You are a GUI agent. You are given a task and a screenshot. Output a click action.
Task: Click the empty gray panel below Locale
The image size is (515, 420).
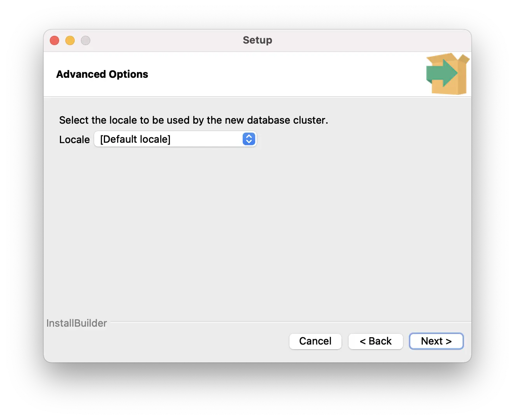coord(257,229)
